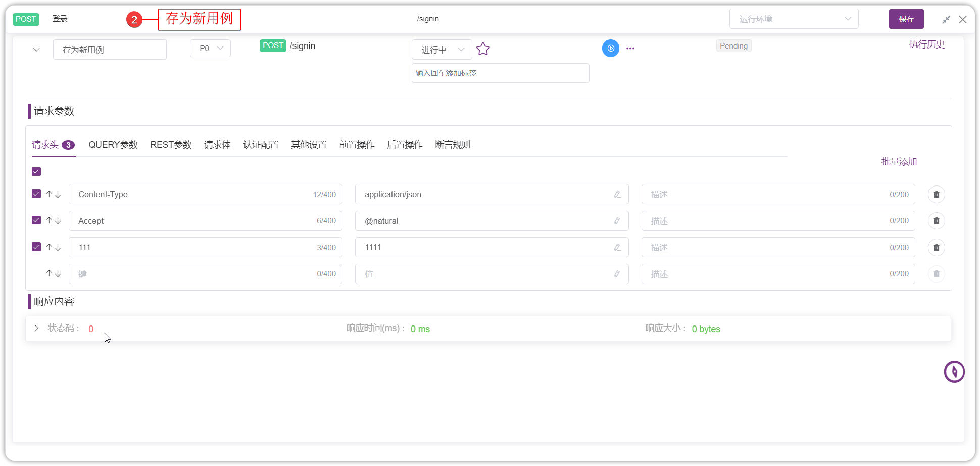Click the 描述 field in the Content-Type row
The height and width of the screenshot is (466, 980).
[x=778, y=194]
